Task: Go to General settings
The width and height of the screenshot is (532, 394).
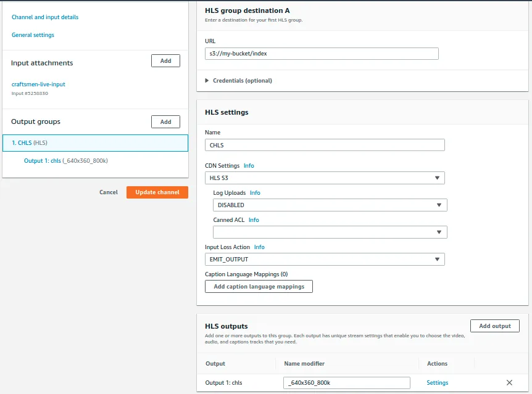Action: click(x=33, y=35)
